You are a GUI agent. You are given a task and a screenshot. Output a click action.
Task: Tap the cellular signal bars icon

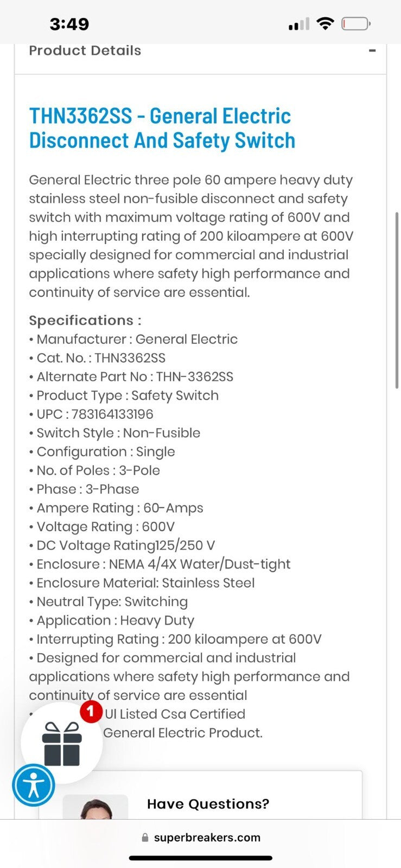(298, 24)
